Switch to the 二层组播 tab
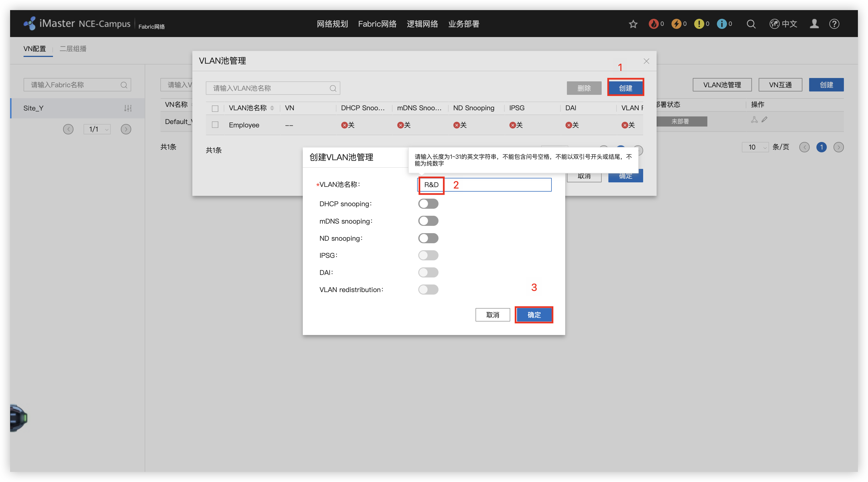Image resolution: width=868 pixels, height=482 pixels. [x=73, y=49]
